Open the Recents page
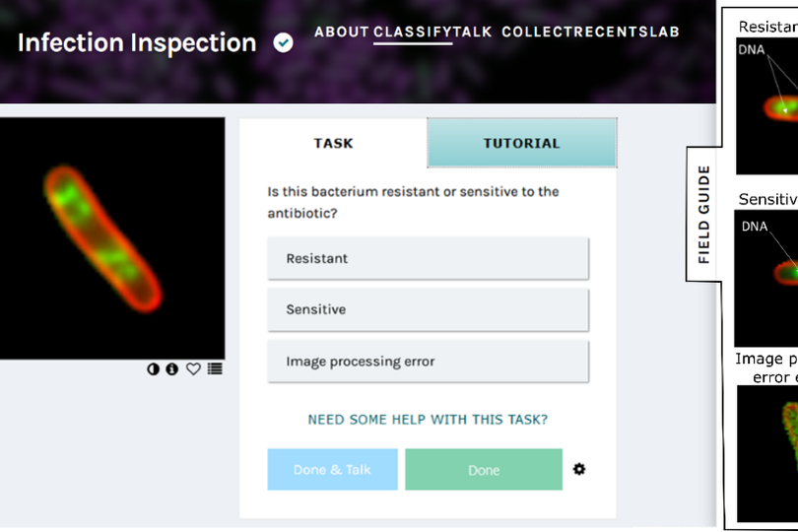The width and height of the screenshot is (798, 532). [603, 32]
